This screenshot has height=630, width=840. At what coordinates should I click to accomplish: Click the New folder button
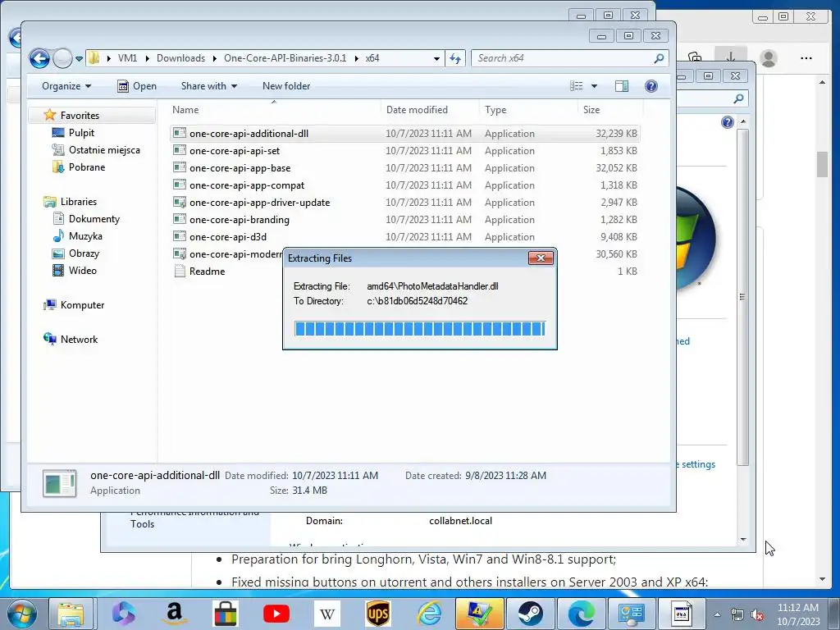click(x=286, y=86)
